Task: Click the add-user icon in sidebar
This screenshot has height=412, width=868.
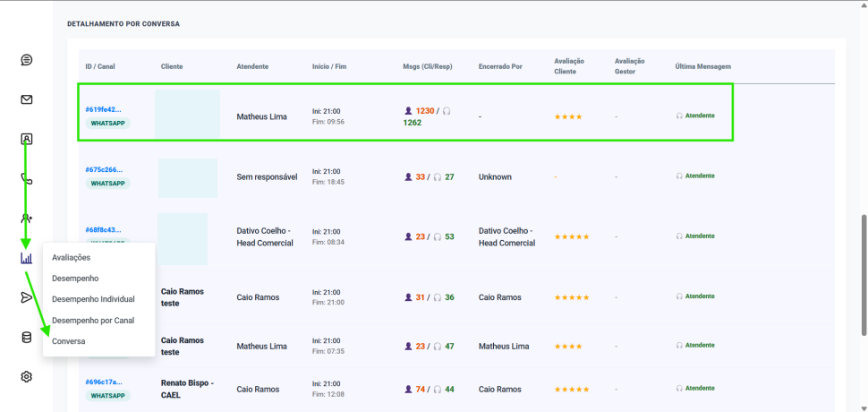Action: [x=27, y=219]
